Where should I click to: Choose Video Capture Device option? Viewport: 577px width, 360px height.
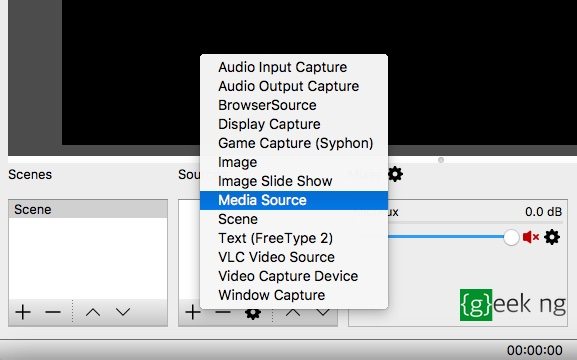tap(294, 276)
